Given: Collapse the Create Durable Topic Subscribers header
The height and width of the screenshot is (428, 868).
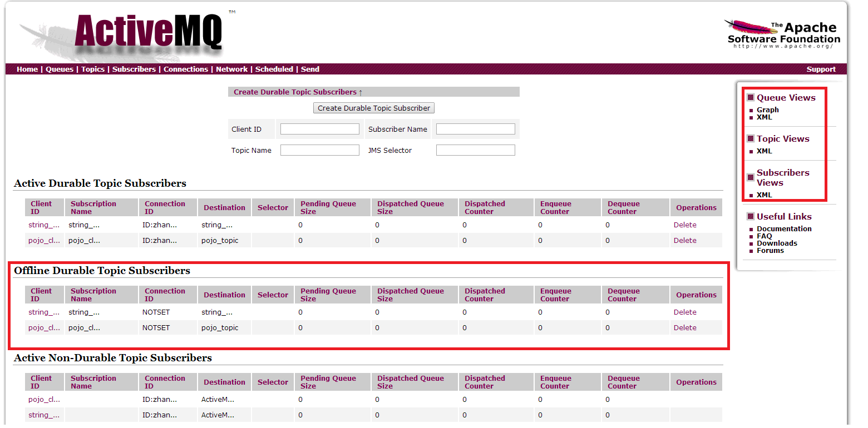Looking at the screenshot, I should [x=298, y=92].
